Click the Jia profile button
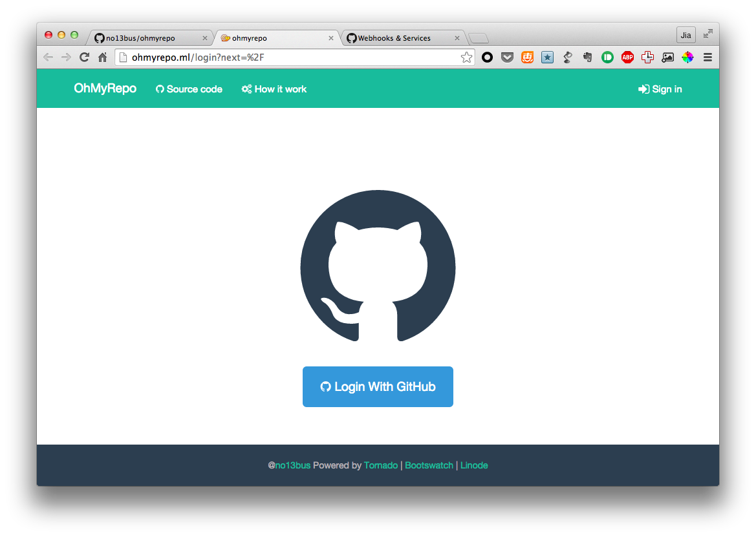 (x=686, y=35)
